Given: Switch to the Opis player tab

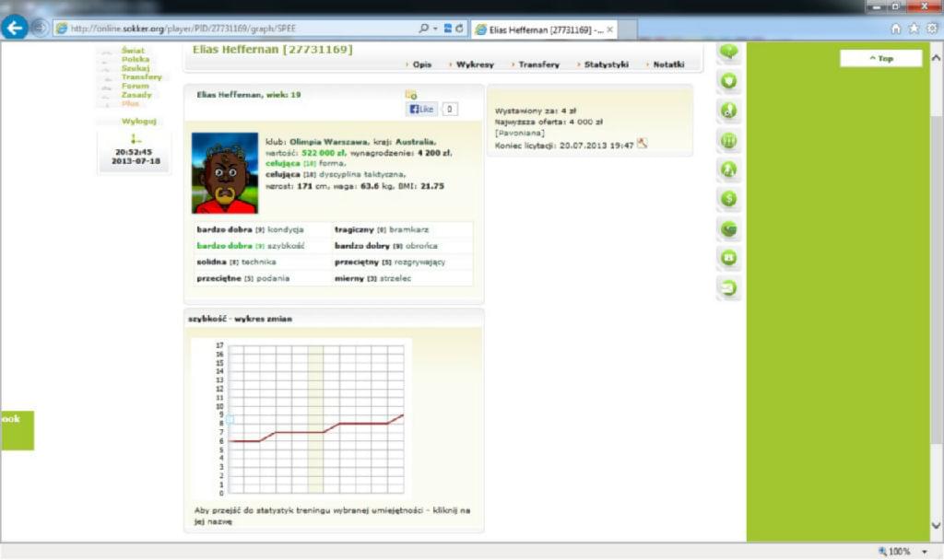Looking at the screenshot, I should tap(422, 64).
